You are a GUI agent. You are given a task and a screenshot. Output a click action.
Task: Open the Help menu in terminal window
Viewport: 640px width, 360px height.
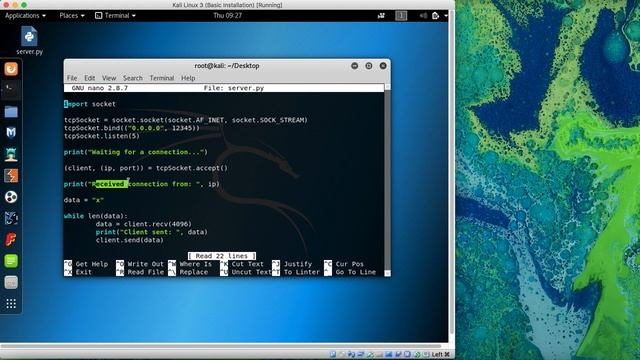(x=188, y=78)
